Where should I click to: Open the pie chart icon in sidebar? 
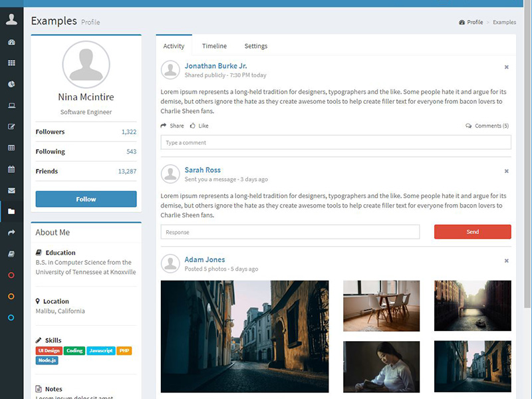[x=11, y=84]
